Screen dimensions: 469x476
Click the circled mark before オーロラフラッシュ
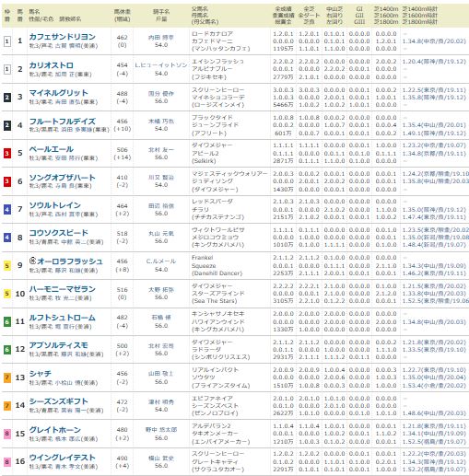coord(32,261)
